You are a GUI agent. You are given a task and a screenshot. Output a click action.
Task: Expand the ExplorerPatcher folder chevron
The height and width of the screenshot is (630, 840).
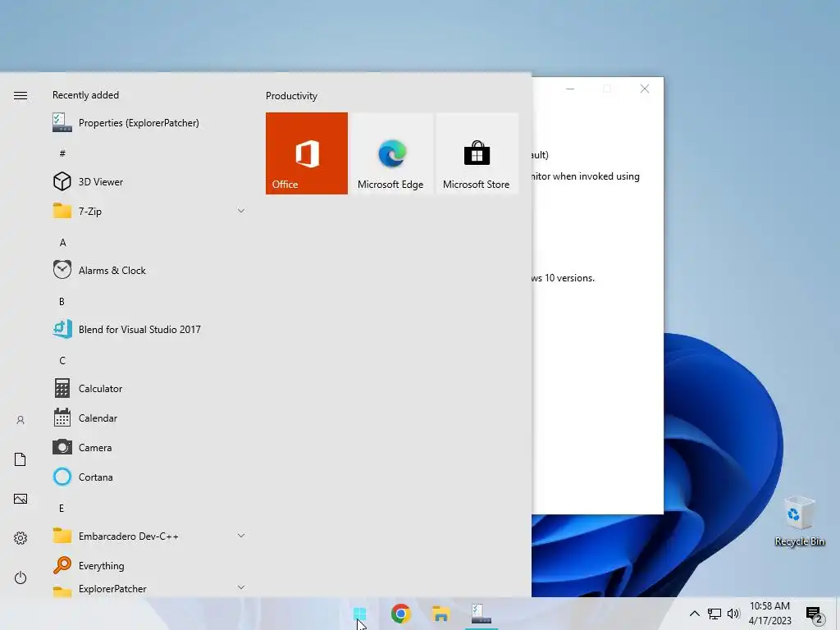click(241, 587)
